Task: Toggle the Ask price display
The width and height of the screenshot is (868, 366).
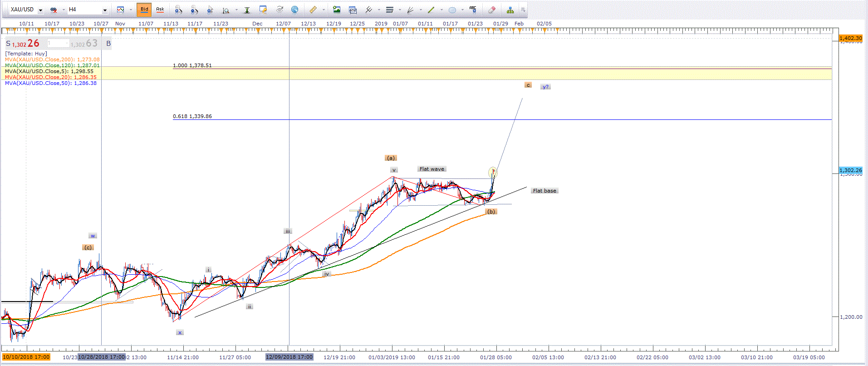Action: pos(160,10)
